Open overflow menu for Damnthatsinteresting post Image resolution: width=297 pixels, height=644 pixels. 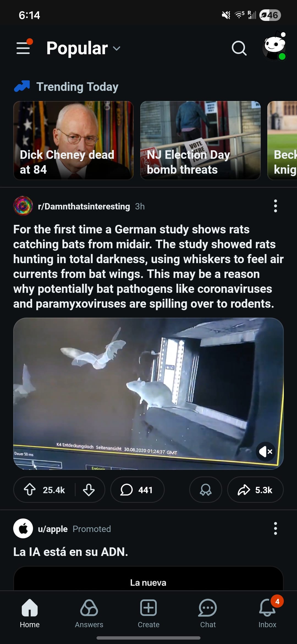click(x=276, y=206)
